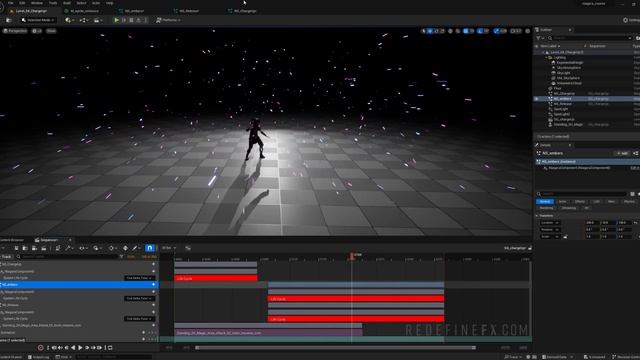Select the NS_embers track row in Sequencer
This screenshot has width=640, height=360.
79,284
